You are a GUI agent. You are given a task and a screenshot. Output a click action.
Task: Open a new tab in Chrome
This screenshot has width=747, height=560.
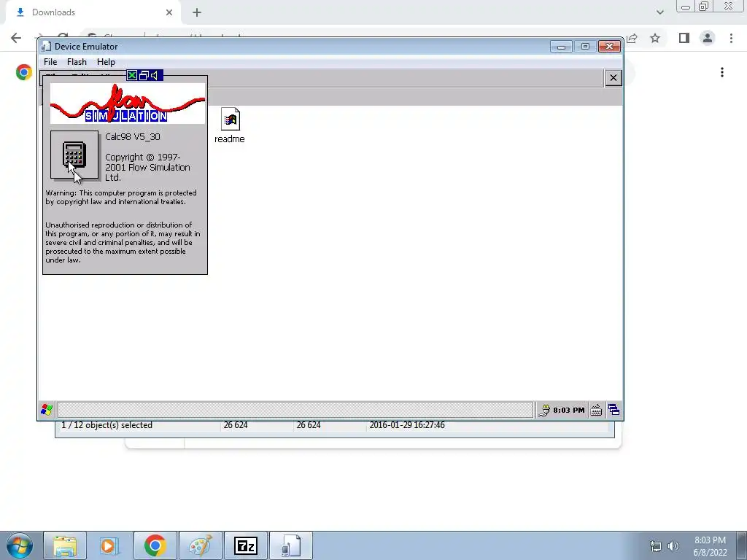pos(197,13)
